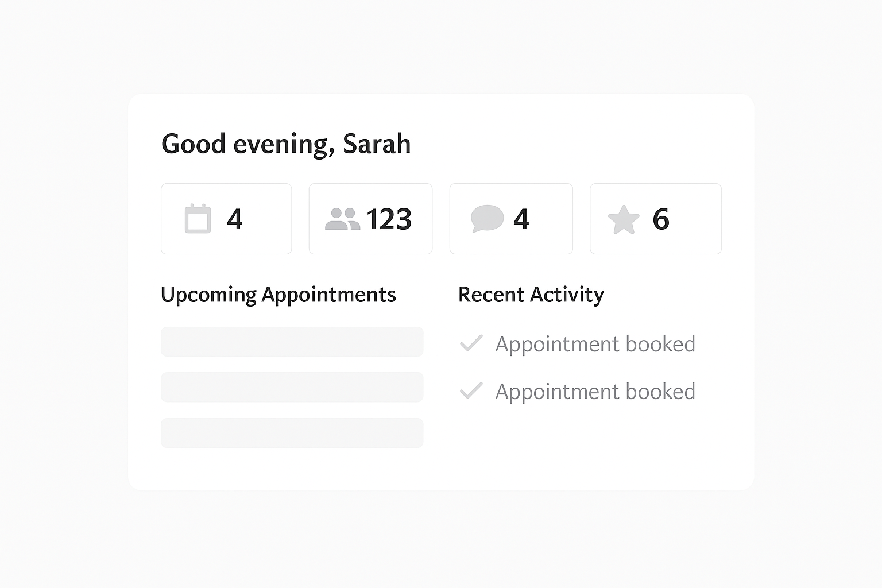Select the second Appointment booked entry
882x588 pixels.
(595, 391)
